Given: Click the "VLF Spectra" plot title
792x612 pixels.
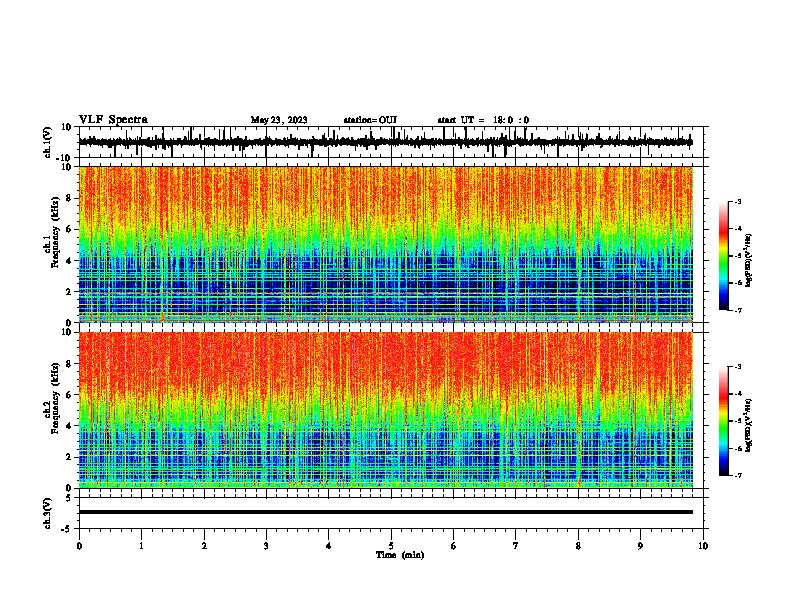Looking at the screenshot, I should tap(113, 120).
